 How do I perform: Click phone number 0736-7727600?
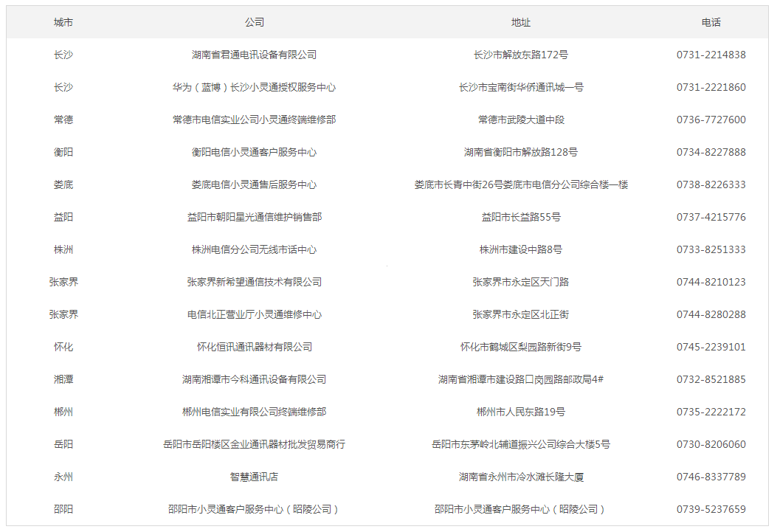click(711, 120)
